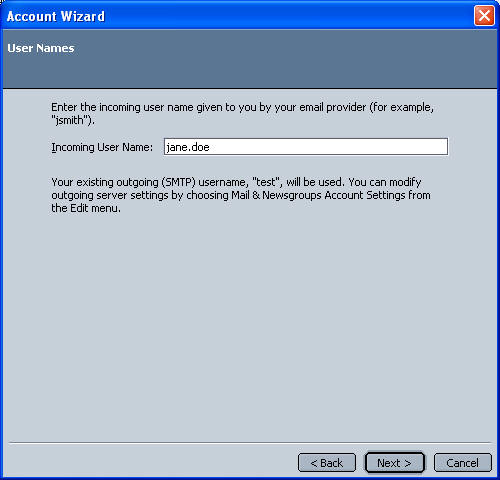Click the empty wizard page area
The width and height of the screenshot is (500, 480).
coord(250,317)
